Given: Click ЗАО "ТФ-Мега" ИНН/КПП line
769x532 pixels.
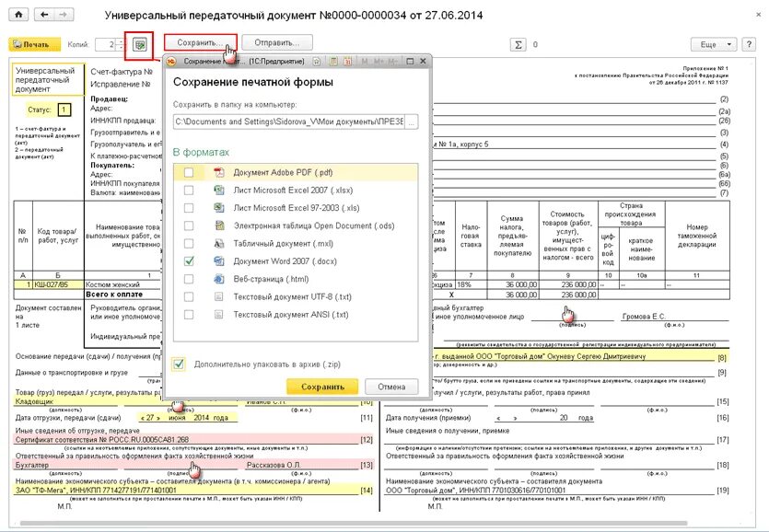Looking at the screenshot, I should coord(96,491).
